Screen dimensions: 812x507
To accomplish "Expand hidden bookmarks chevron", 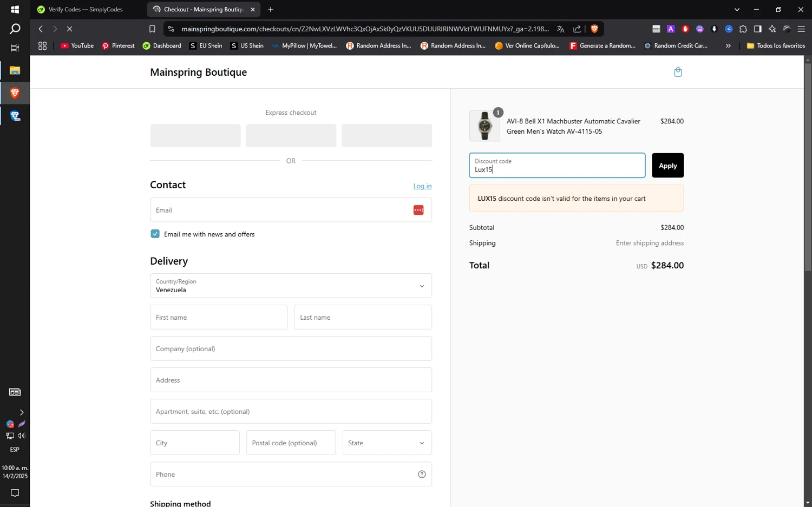I will (728, 46).
